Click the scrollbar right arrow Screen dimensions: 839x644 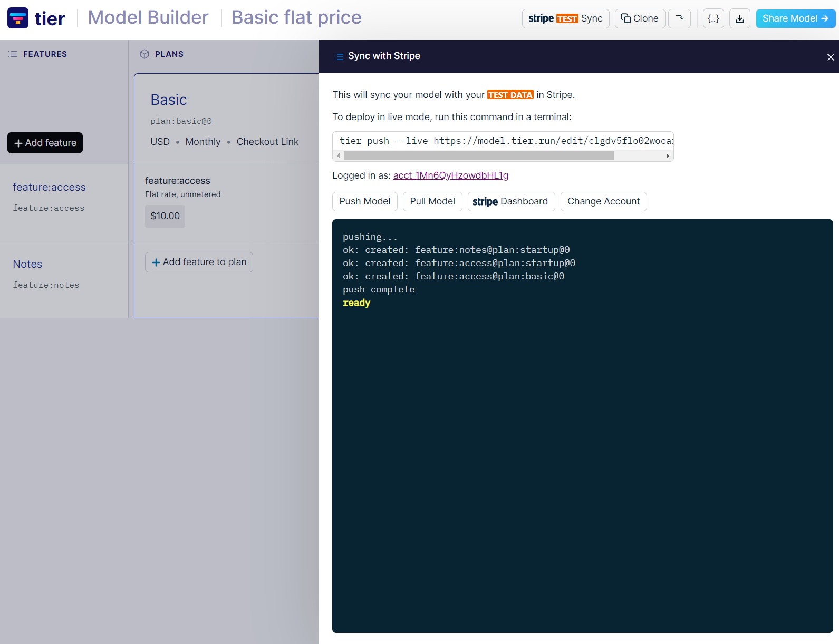point(668,156)
